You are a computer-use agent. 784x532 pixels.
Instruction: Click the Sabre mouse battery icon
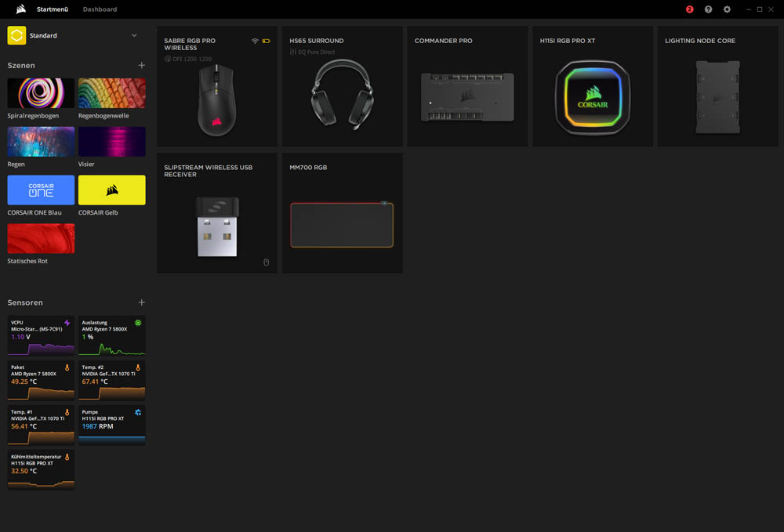(266, 41)
